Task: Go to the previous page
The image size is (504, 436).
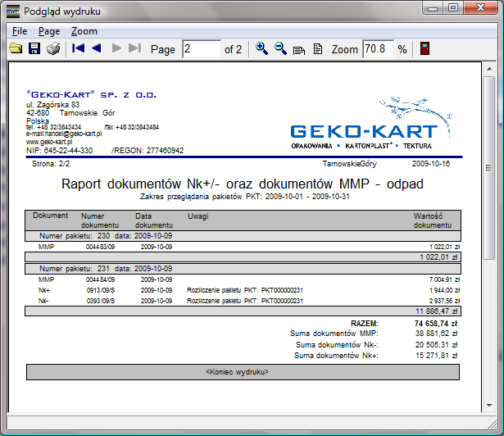Action: pyautogui.click(x=97, y=49)
